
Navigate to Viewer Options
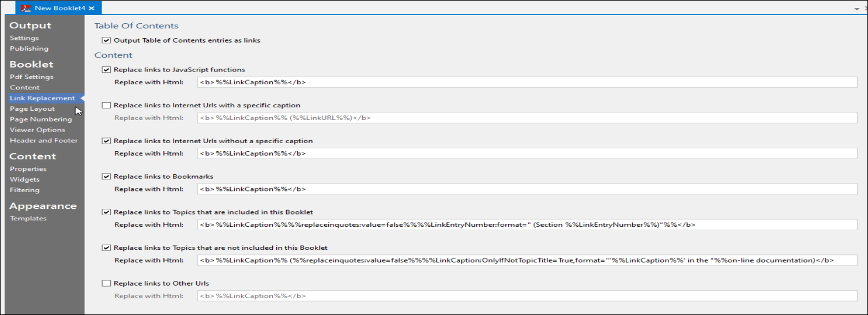[37, 130]
